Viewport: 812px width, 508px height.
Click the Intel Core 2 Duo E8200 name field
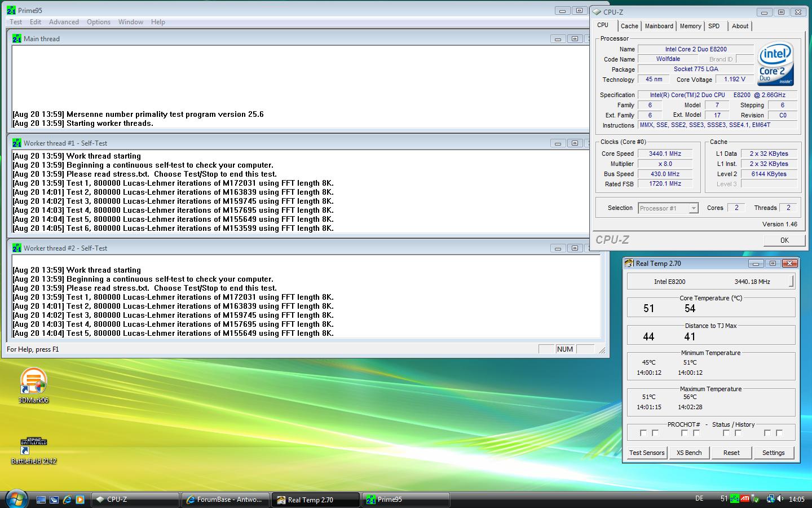point(696,49)
